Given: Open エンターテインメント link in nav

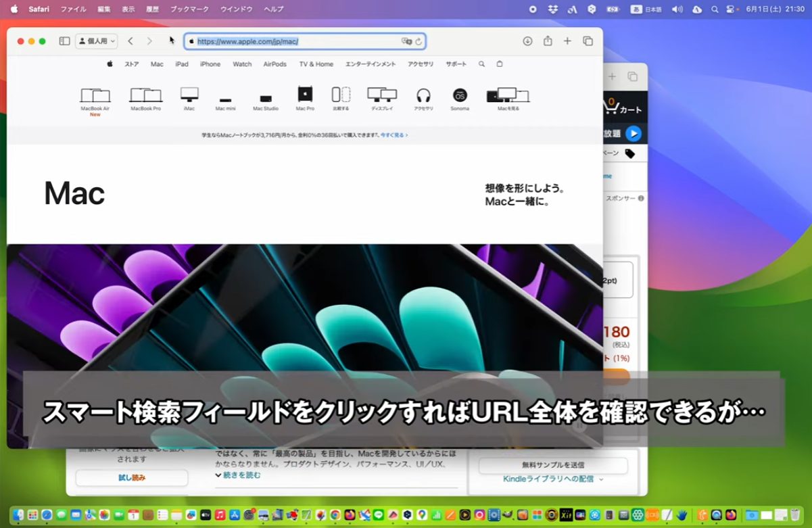Looking at the screenshot, I should (371, 64).
